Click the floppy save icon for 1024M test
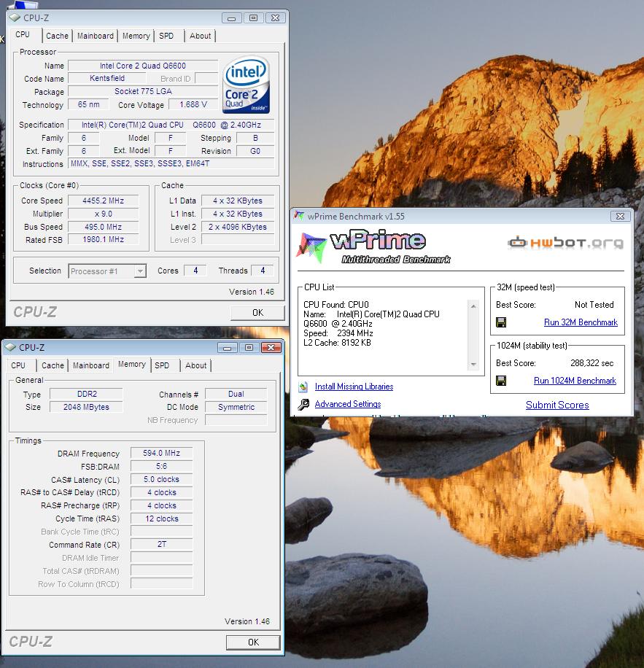Screen dimensions: 644x668 [501, 381]
